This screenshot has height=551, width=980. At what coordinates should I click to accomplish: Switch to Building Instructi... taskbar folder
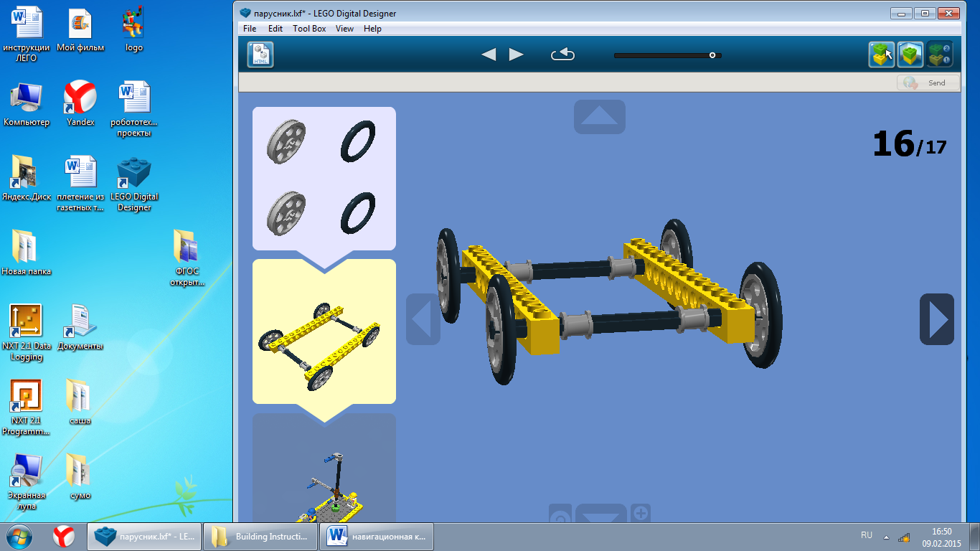pos(260,536)
